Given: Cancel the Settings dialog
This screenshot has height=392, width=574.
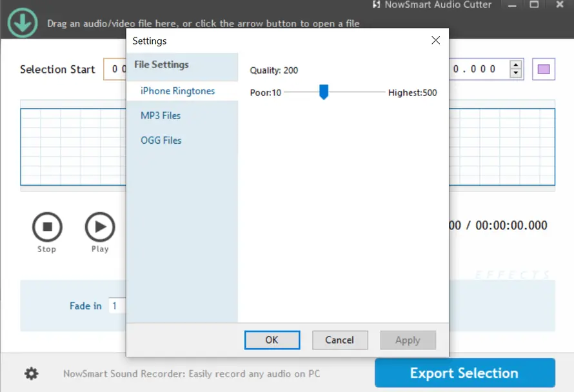Looking at the screenshot, I should 340,340.
